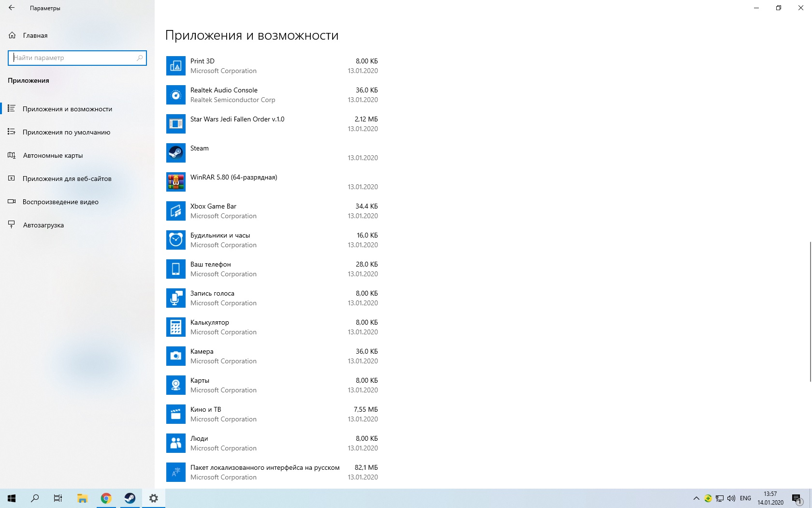Viewport: 812px width, 508px height.
Task: Click the Realtek Audio Console icon
Action: [x=176, y=95]
